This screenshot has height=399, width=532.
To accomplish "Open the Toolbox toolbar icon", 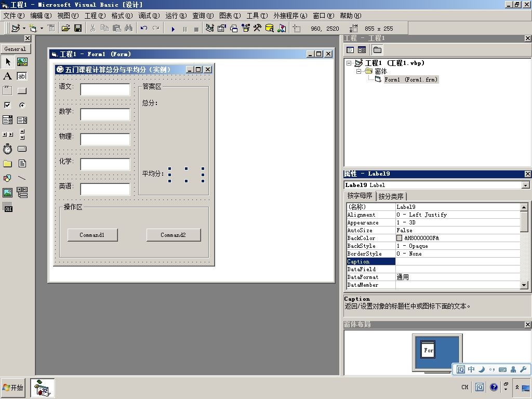I will pyautogui.click(x=258, y=28).
